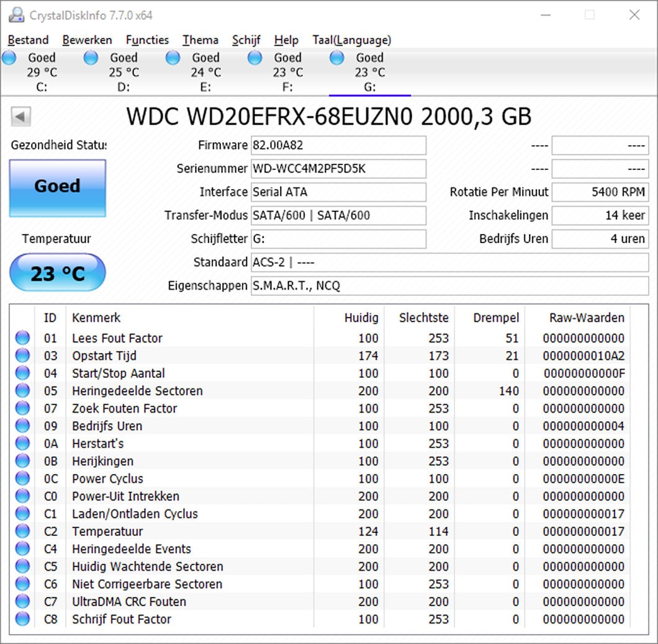Click the blue health status dot for drive C:

coord(9,57)
